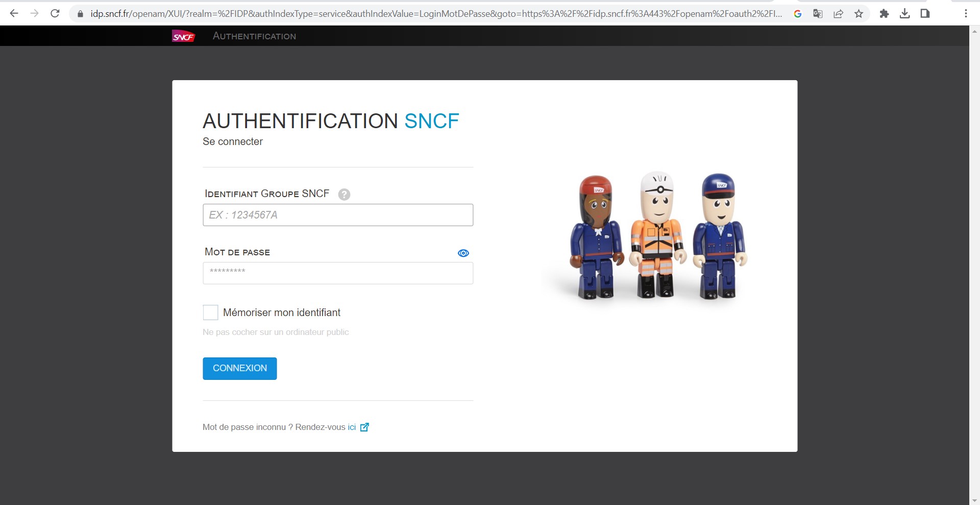This screenshot has height=505, width=980.
Task: Show password using the eye icon
Action: pyautogui.click(x=463, y=253)
